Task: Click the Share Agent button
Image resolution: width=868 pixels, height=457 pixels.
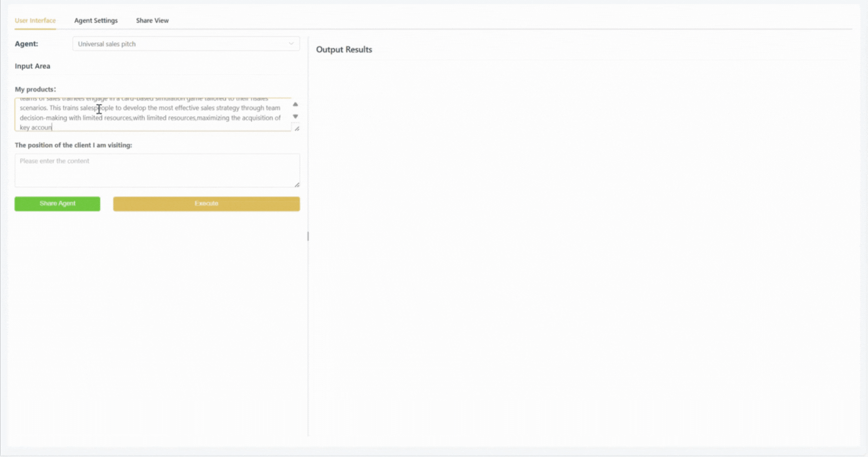Action: (57, 204)
